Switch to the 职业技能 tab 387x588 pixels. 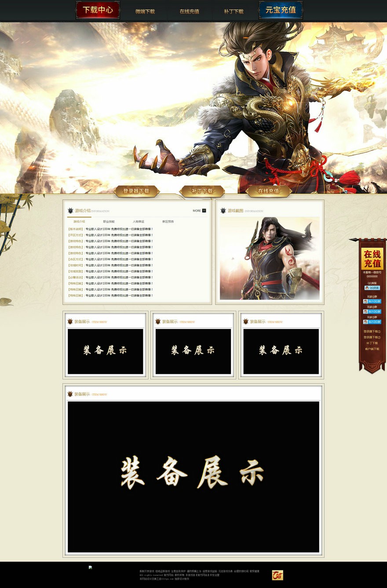coord(109,222)
